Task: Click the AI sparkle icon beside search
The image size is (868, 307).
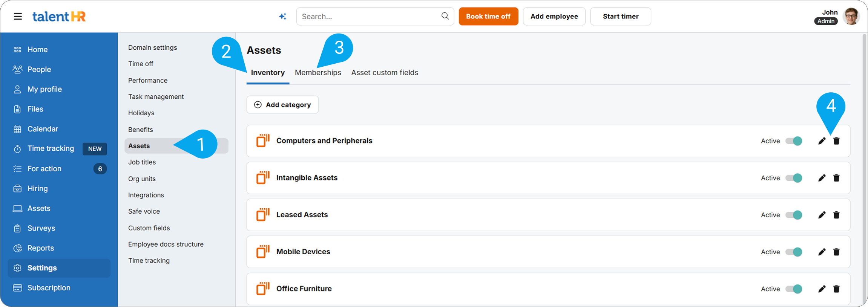Action: pos(282,17)
